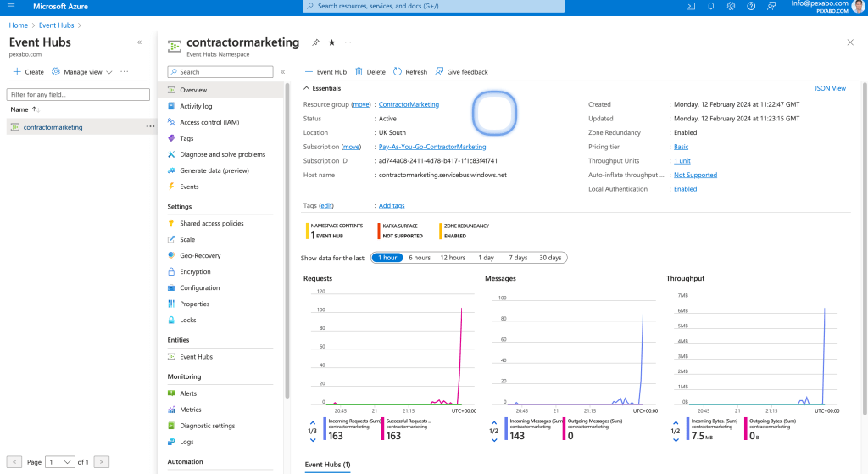This screenshot has width=868, height=474.
Task: Select the 1 day time range
Action: coord(486,258)
